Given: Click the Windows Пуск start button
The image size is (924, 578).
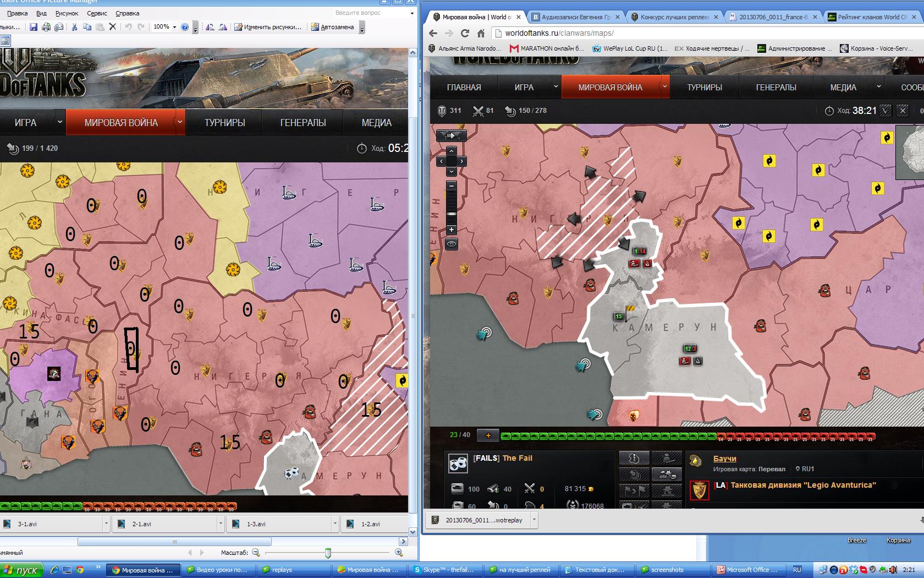Looking at the screenshot, I should tap(21, 570).
